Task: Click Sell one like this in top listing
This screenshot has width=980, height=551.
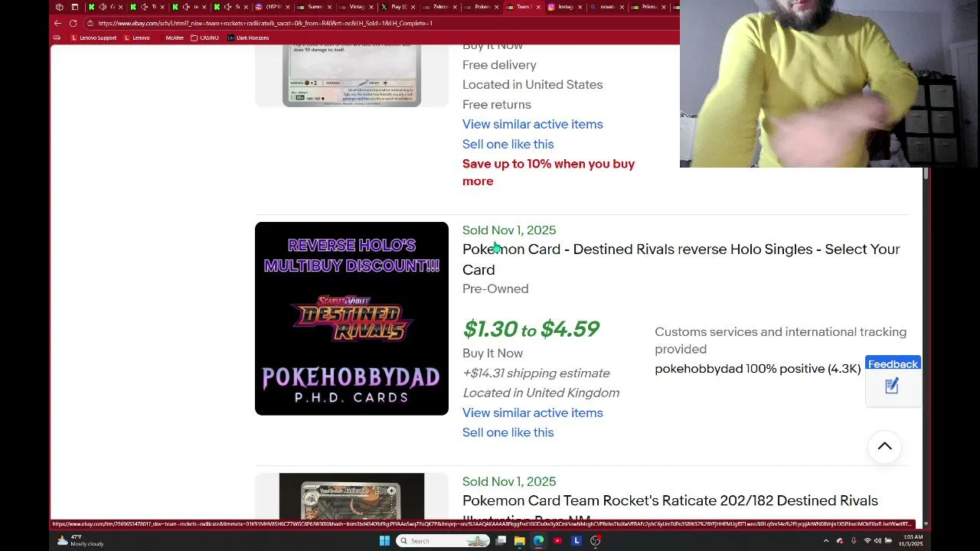Action: click(508, 144)
